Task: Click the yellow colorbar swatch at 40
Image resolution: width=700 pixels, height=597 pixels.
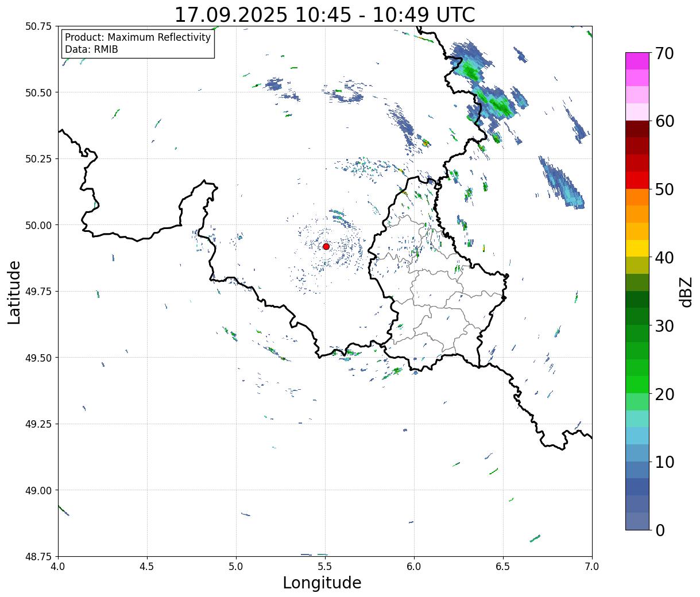Action: [x=637, y=248]
